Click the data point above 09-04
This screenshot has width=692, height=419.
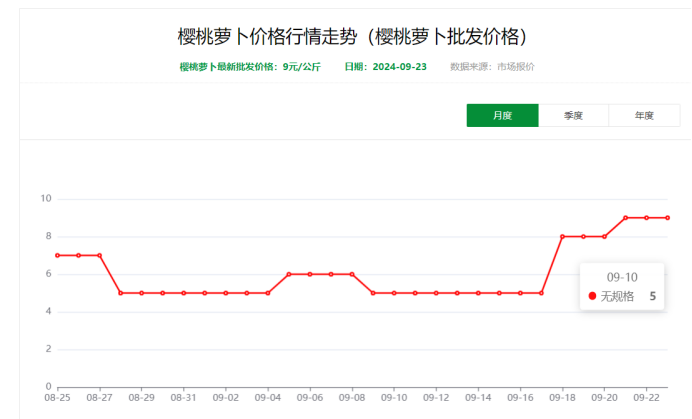point(268,293)
